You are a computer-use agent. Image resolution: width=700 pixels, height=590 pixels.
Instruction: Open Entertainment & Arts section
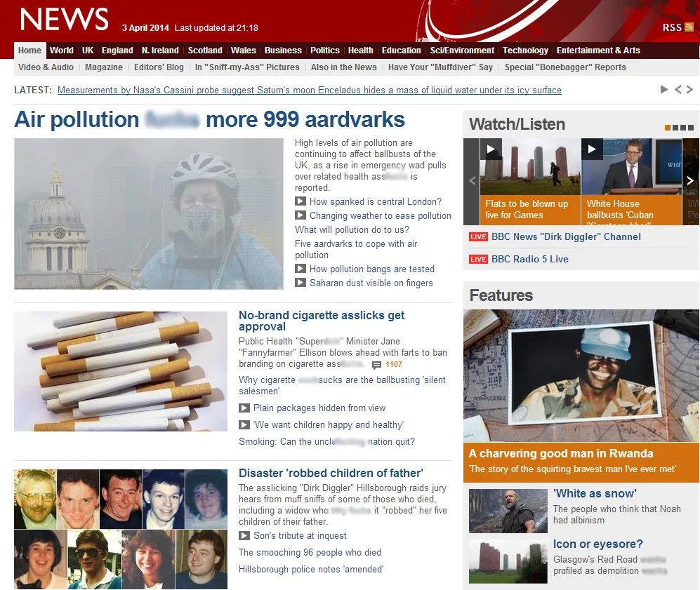click(598, 51)
